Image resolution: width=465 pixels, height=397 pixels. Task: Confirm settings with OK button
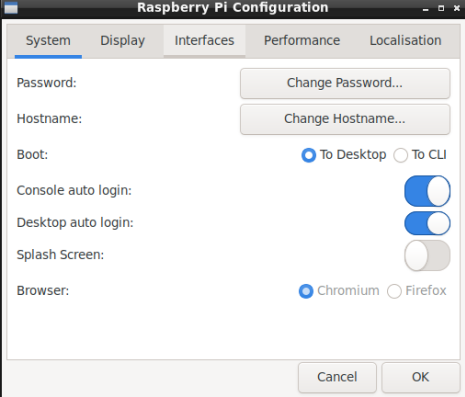pyautogui.click(x=420, y=377)
